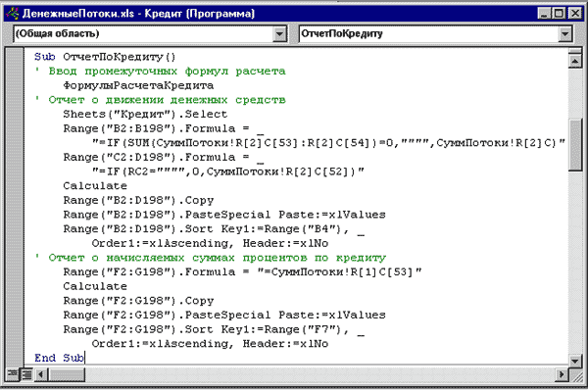Click vertical scrollbar up arrow
Viewport: 588px width, 391px height.
[x=575, y=61]
